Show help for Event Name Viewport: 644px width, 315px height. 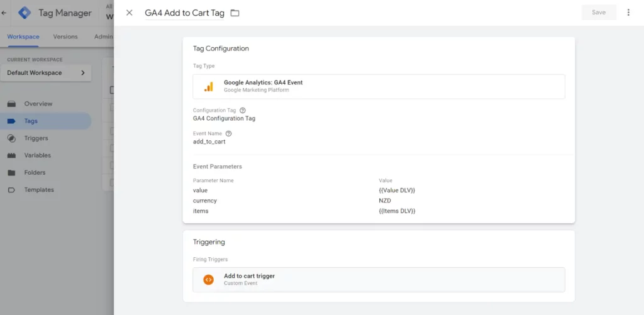click(229, 133)
